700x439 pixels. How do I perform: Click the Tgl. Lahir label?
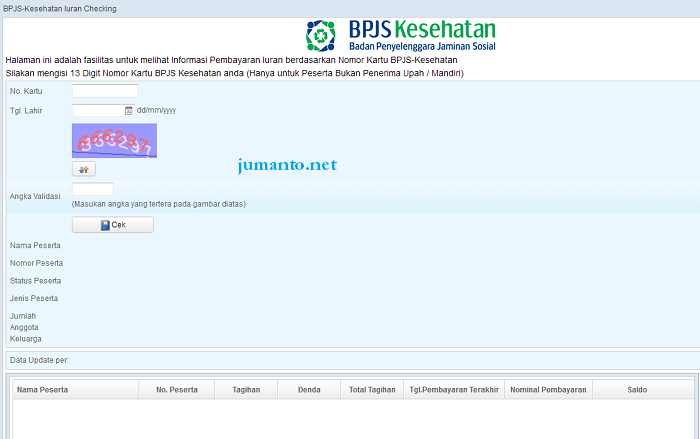pyautogui.click(x=26, y=111)
